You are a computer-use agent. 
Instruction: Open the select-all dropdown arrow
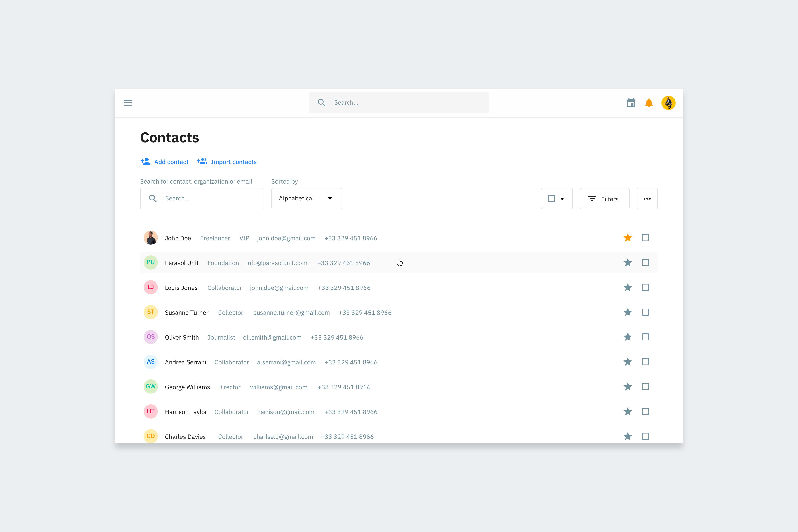click(562, 199)
